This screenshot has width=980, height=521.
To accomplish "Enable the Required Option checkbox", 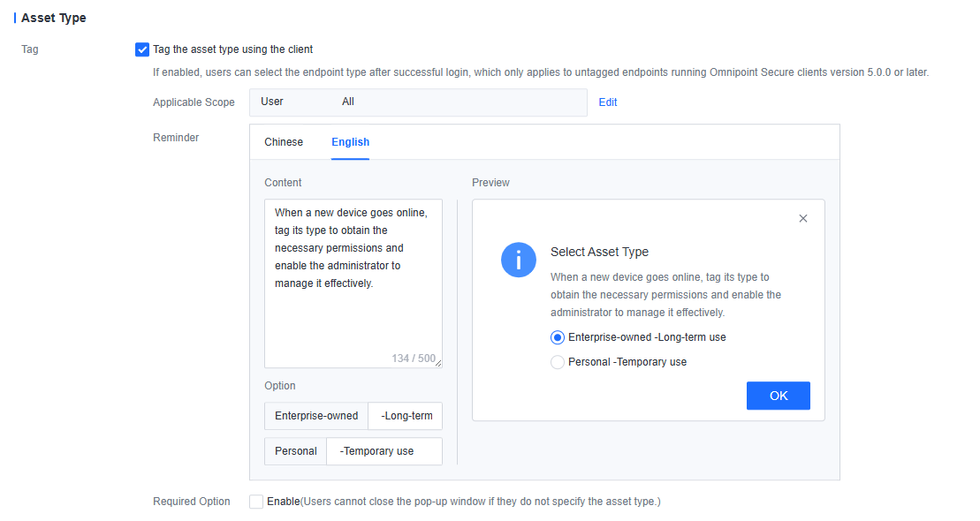I will 256,501.
